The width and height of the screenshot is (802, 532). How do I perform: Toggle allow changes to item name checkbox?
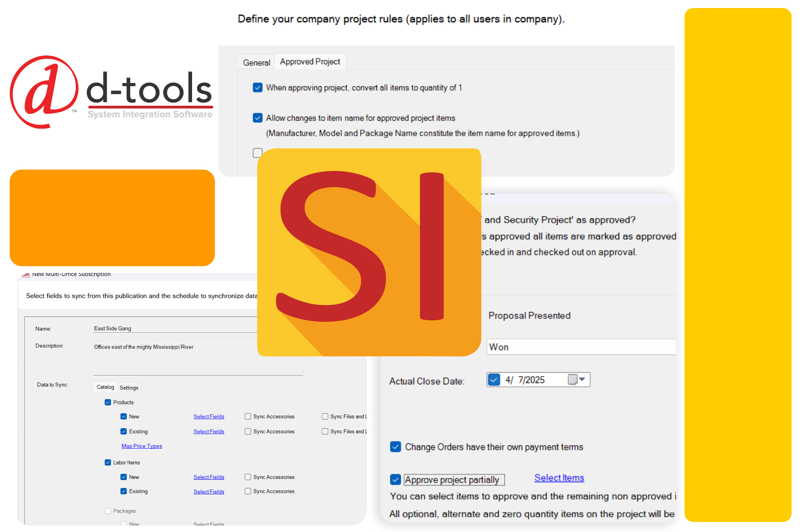pyautogui.click(x=257, y=118)
